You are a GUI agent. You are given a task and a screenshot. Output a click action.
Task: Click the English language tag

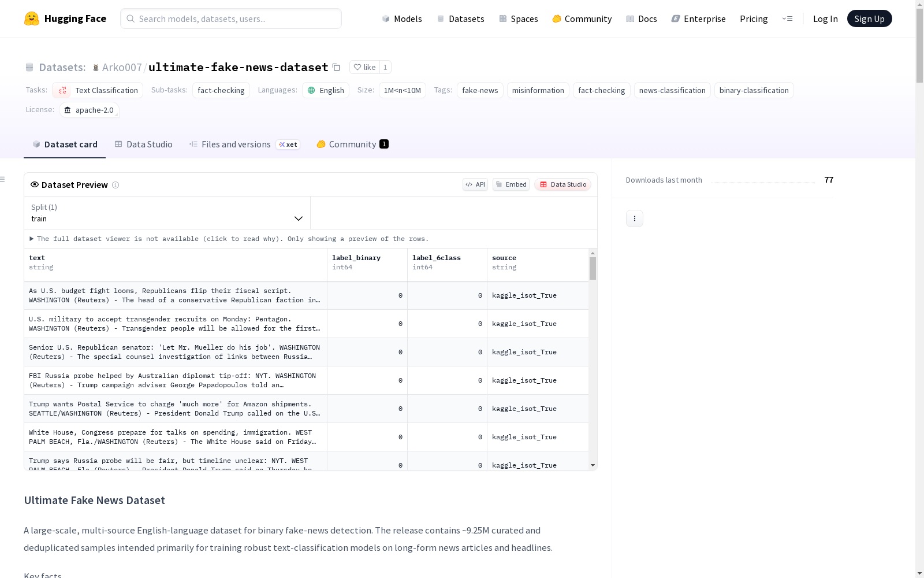point(326,90)
